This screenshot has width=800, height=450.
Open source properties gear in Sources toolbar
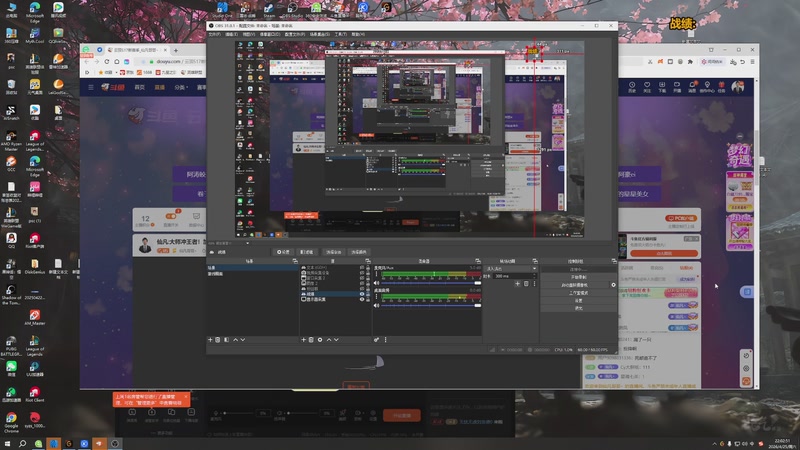coord(320,340)
